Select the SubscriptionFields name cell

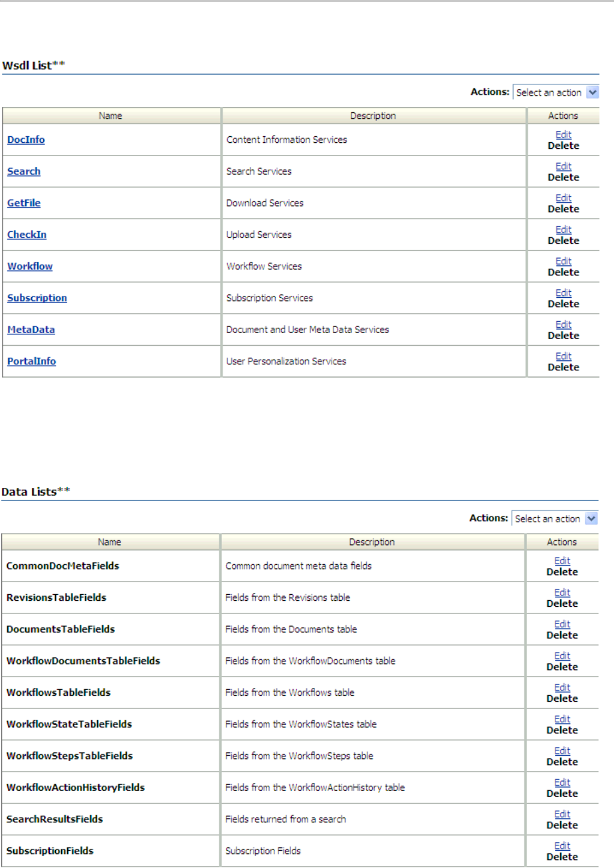110,850
